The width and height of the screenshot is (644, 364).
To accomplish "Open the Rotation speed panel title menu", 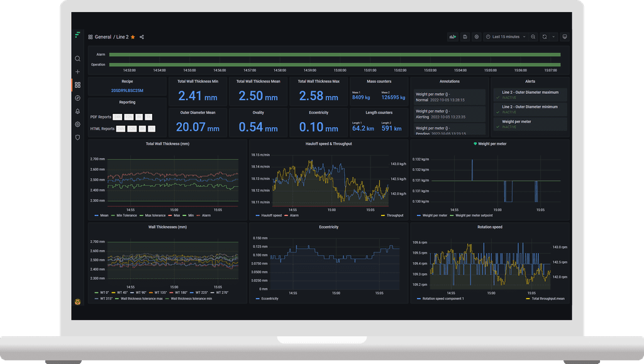I will [x=489, y=227].
